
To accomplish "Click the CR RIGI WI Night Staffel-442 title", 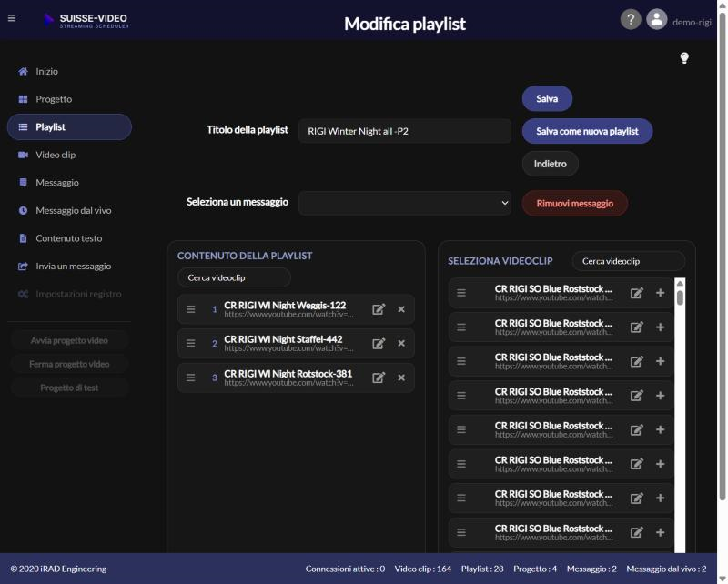I will point(283,339).
